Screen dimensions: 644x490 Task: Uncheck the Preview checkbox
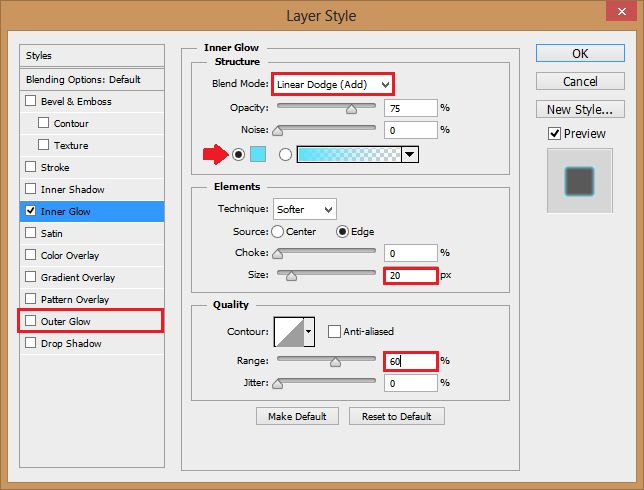coord(555,134)
